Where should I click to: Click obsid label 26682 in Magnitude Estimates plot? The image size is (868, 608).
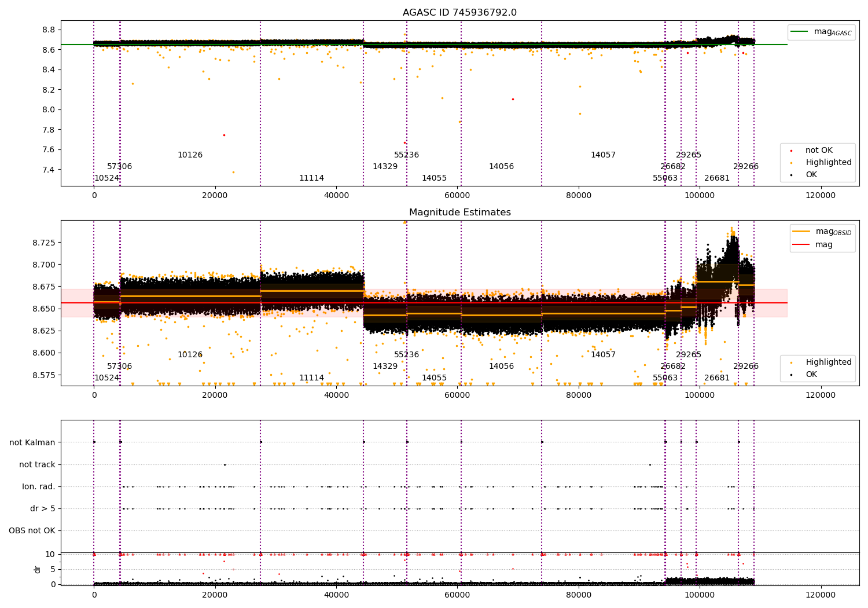[x=673, y=367]
